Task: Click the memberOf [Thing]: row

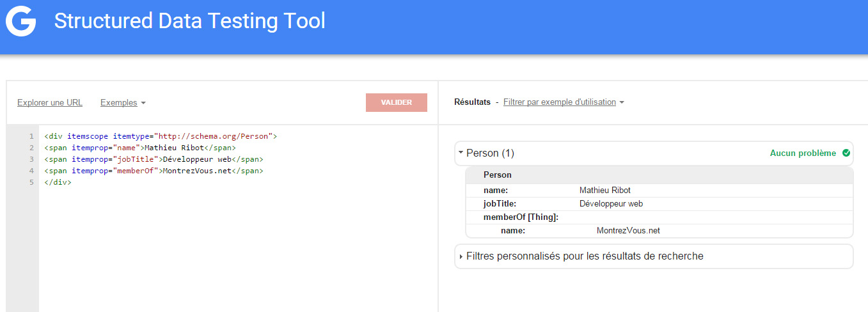Action: click(659, 217)
